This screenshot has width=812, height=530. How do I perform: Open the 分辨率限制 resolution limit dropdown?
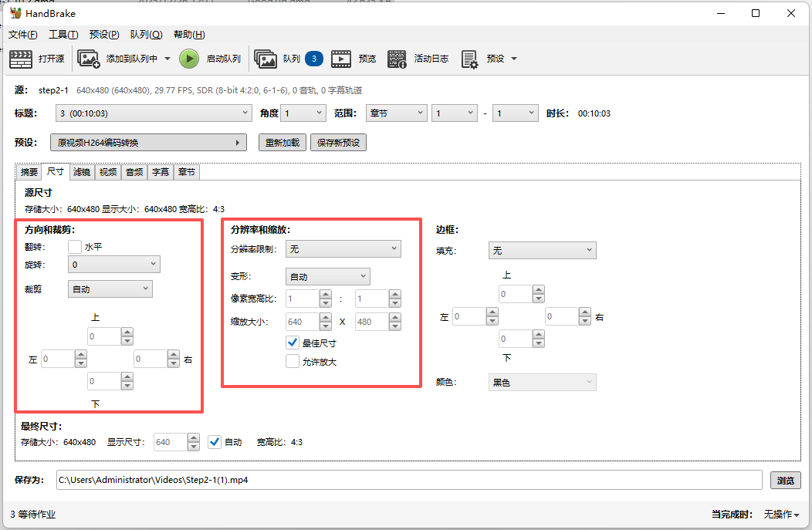click(343, 248)
